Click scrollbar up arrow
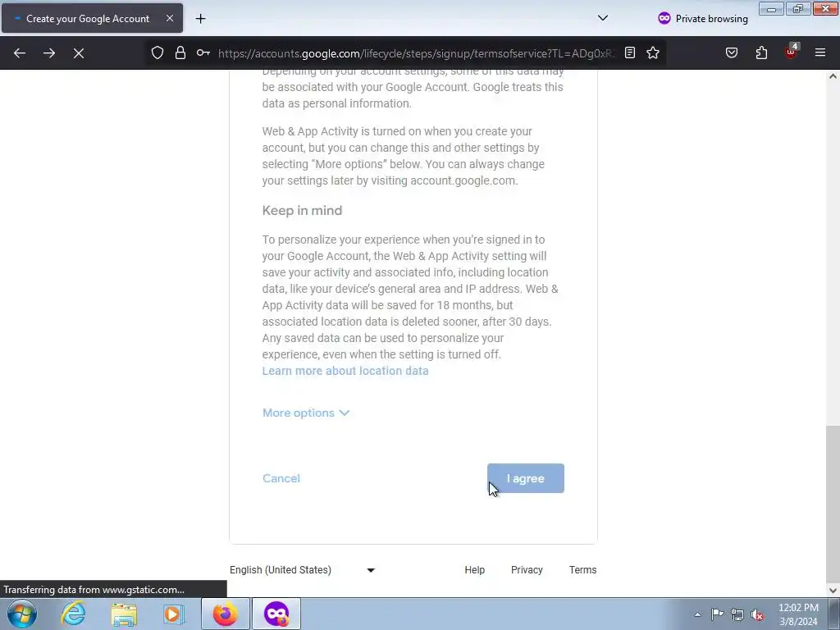This screenshot has width=840, height=630. click(x=833, y=76)
